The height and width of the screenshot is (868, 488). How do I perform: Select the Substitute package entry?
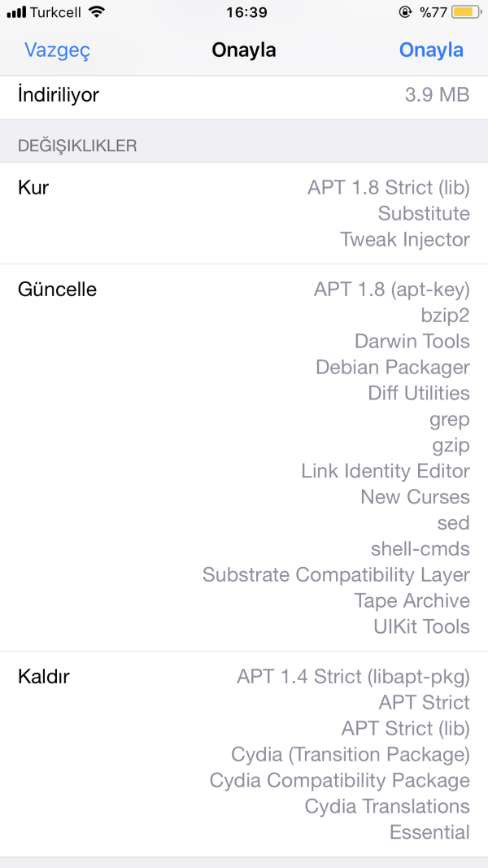click(424, 213)
